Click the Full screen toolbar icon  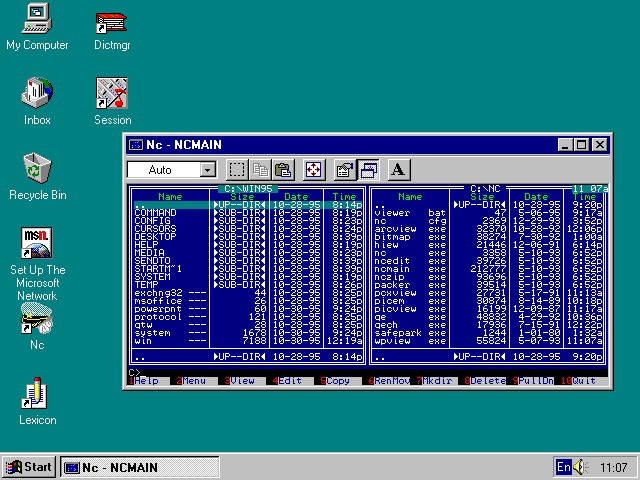click(x=312, y=170)
